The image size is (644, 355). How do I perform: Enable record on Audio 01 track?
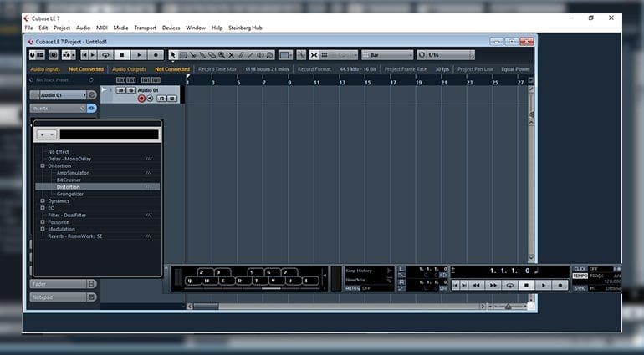141,99
